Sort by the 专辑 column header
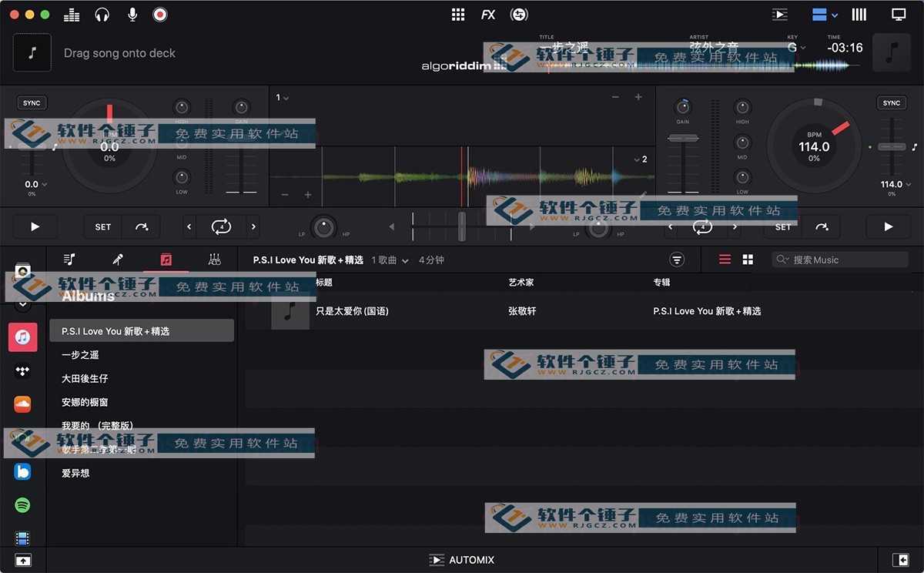 (x=661, y=283)
